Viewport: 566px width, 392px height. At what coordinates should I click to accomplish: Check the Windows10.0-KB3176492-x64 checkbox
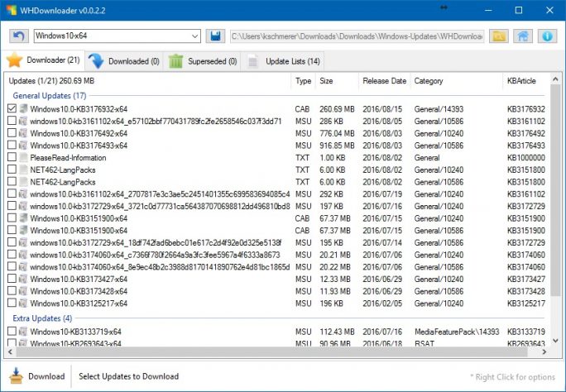[12, 132]
